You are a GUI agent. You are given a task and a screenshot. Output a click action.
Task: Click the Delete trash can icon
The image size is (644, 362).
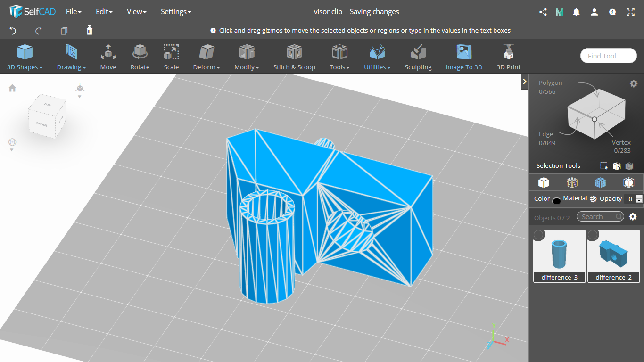coord(90,31)
